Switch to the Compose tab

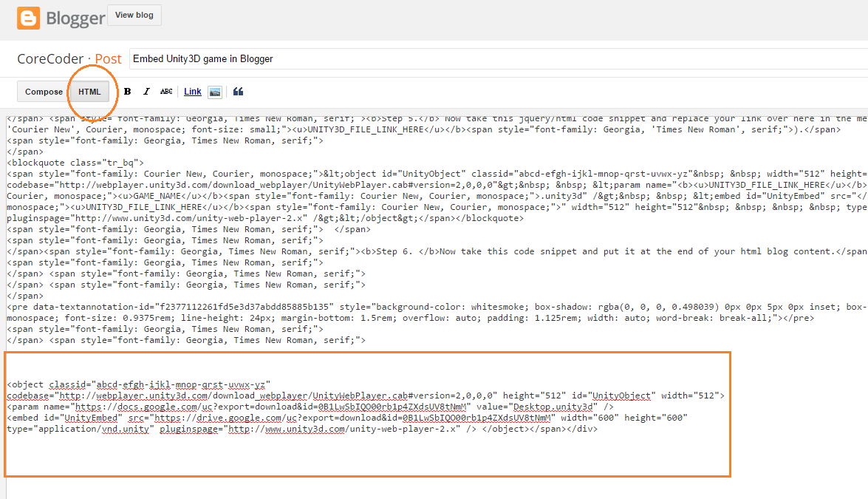(42, 92)
